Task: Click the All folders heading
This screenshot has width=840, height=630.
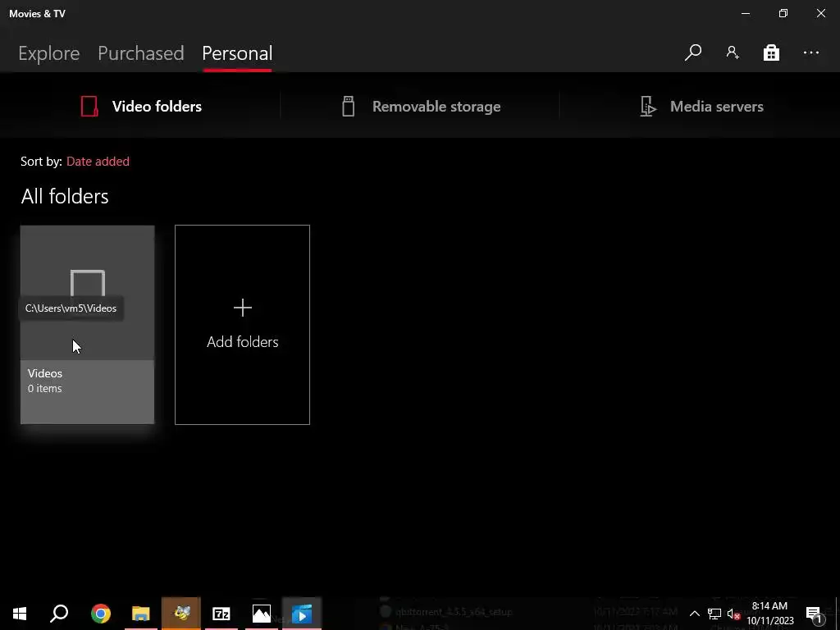Action: pos(65,196)
